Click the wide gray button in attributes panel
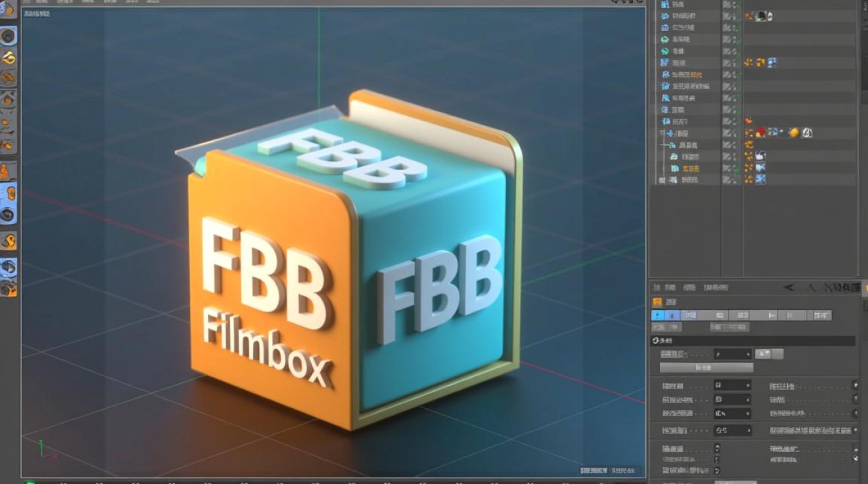Viewport: 868px width, 484px height. 707,367
